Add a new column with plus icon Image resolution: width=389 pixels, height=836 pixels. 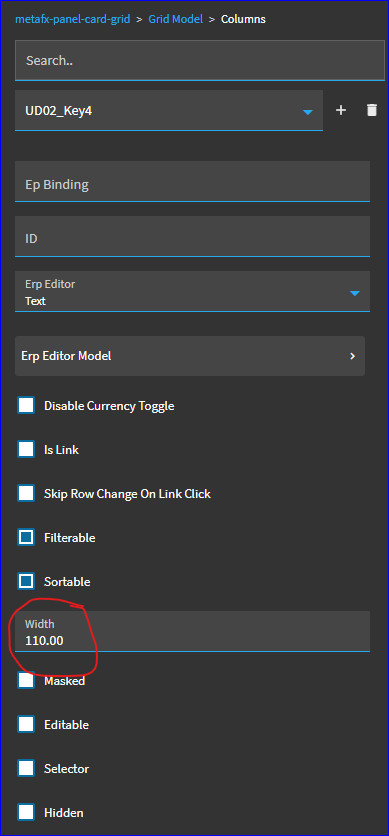pyautogui.click(x=341, y=110)
